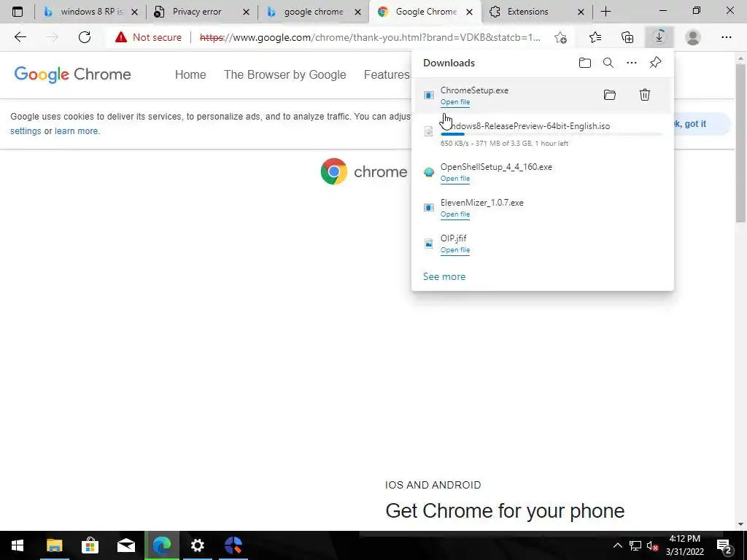The image size is (747, 560).
Task: Open more options in Downloads panel
Action: tap(632, 63)
